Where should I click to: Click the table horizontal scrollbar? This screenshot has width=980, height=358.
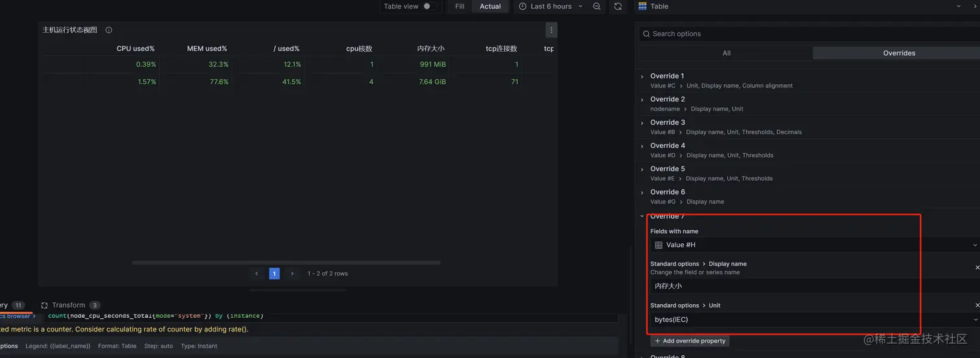tap(286, 263)
